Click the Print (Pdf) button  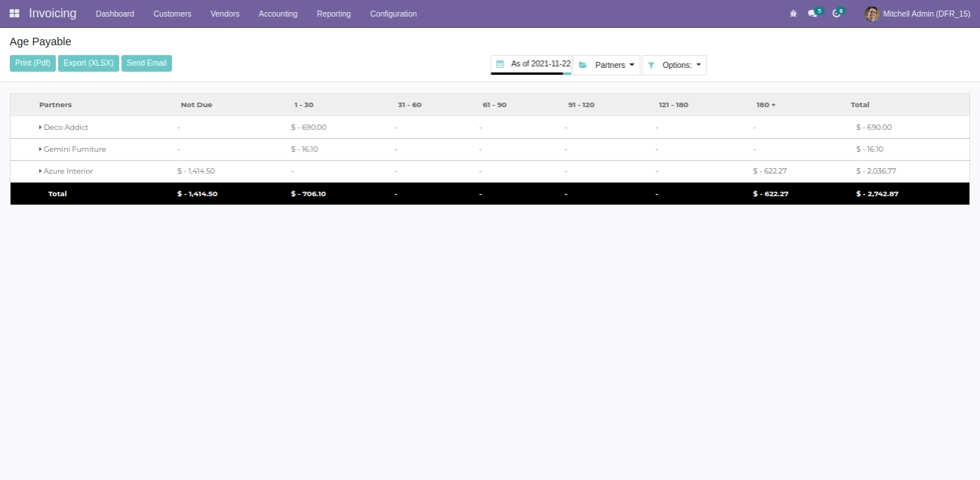click(32, 63)
